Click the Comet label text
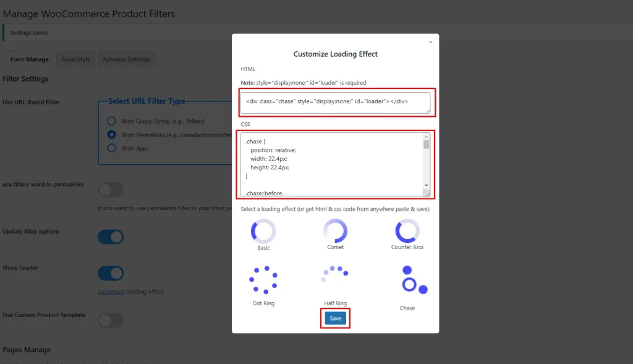633x364 pixels. click(x=335, y=247)
